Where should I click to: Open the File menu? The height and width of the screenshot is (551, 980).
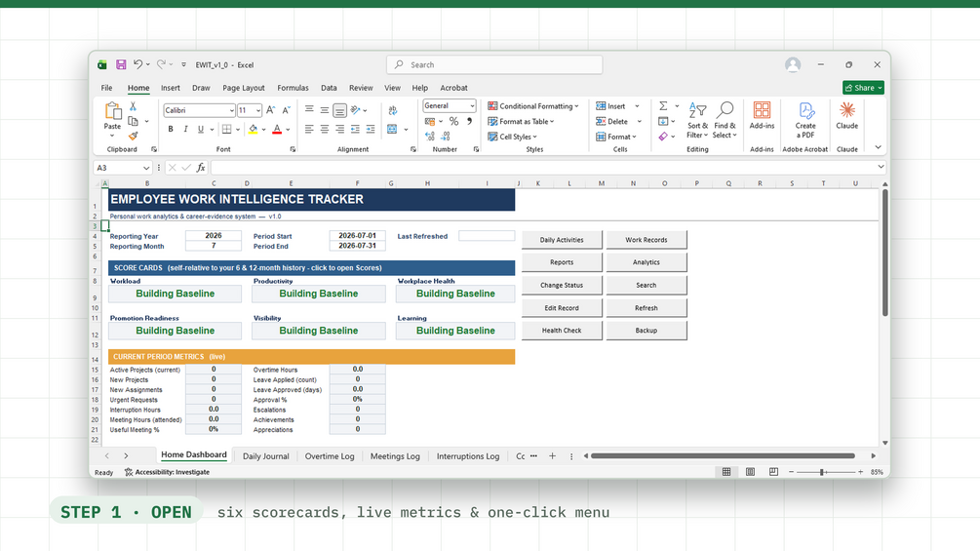point(107,88)
